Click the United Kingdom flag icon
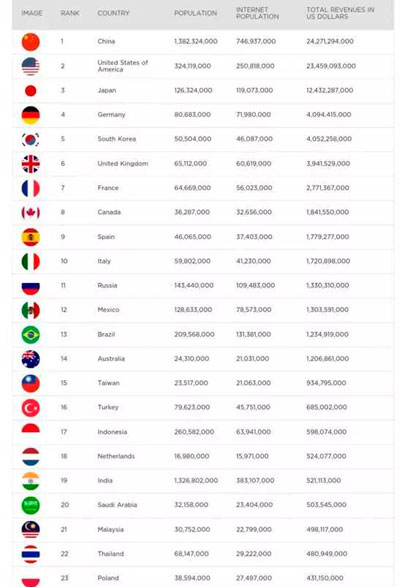Viewport: 400px width, 587px height. [x=30, y=164]
